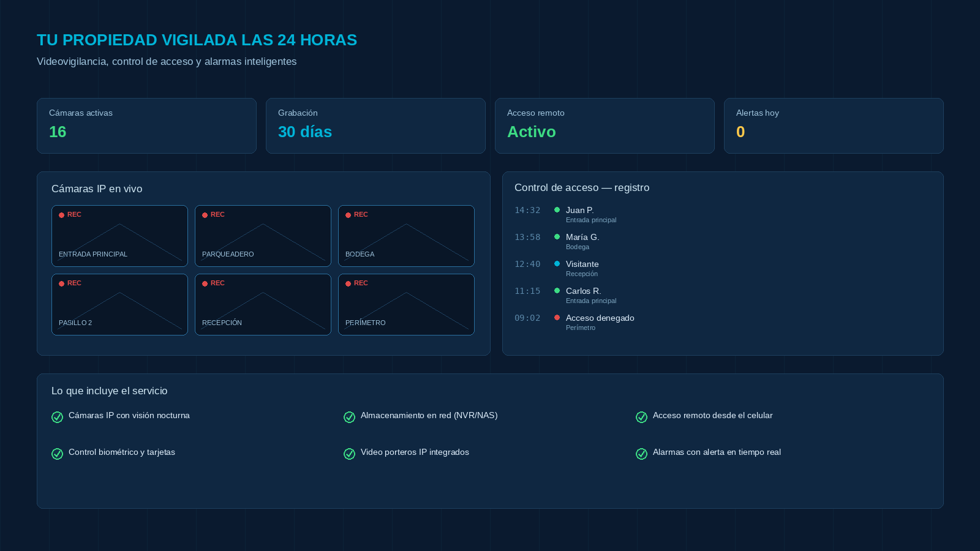Click Entrada principal location under Carlos R.
The image size is (980, 551).
591,301
